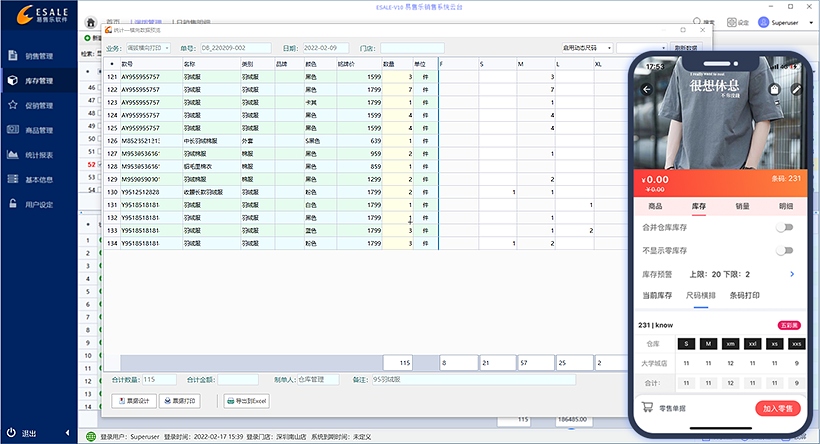Tap the back arrow in phone preview
Image resolution: width=820 pixels, height=444 pixels.
pos(646,89)
